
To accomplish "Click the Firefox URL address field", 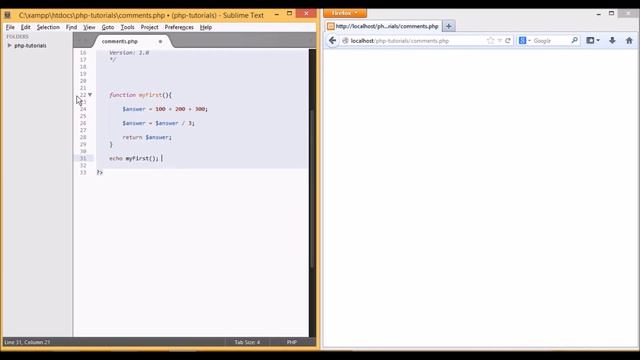I will (x=417, y=40).
